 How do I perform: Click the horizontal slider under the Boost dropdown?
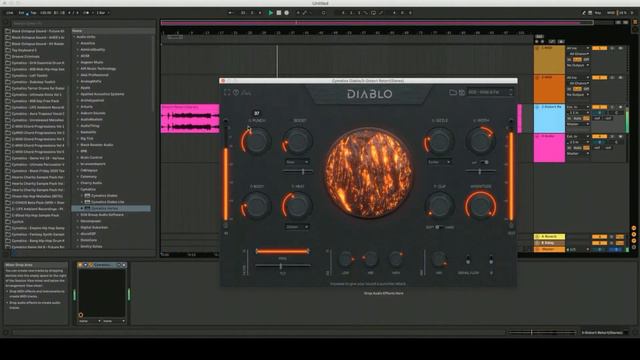point(298,172)
